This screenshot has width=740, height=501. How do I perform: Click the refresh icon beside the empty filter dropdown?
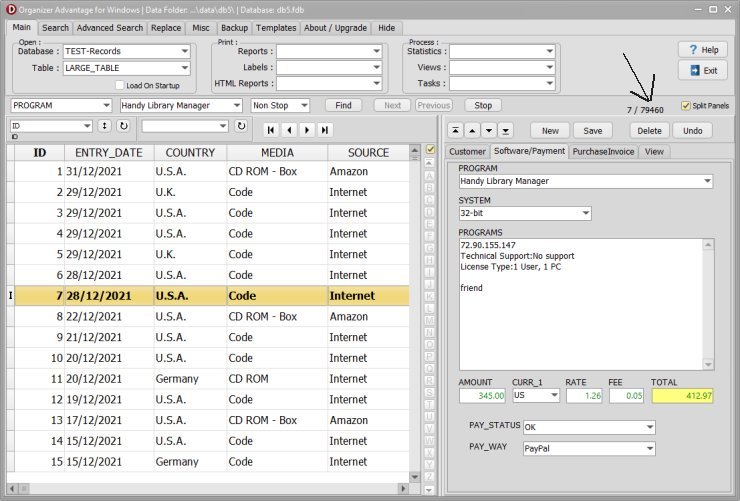241,126
